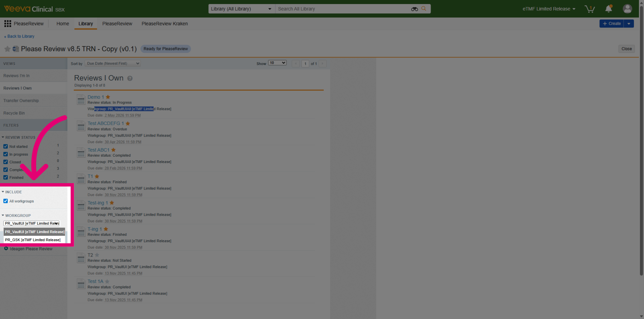Toggle the All workgroups checkbox

click(x=5, y=201)
